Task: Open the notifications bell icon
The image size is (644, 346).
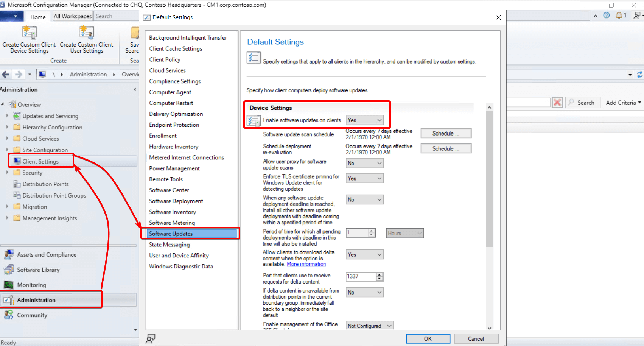Action: click(x=619, y=16)
